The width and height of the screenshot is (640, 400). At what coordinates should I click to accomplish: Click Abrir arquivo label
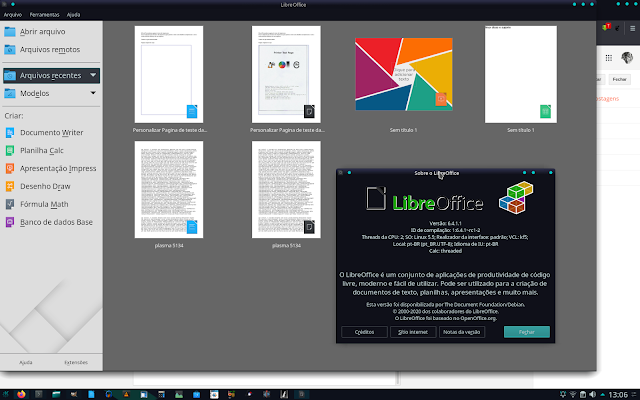pyautogui.click(x=42, y=31)
